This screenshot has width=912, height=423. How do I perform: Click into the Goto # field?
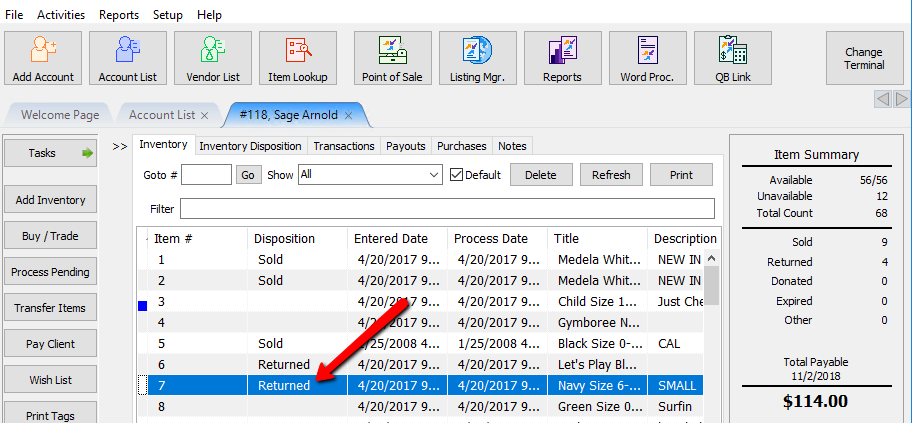pyautogui.click(x=206, y=175)
